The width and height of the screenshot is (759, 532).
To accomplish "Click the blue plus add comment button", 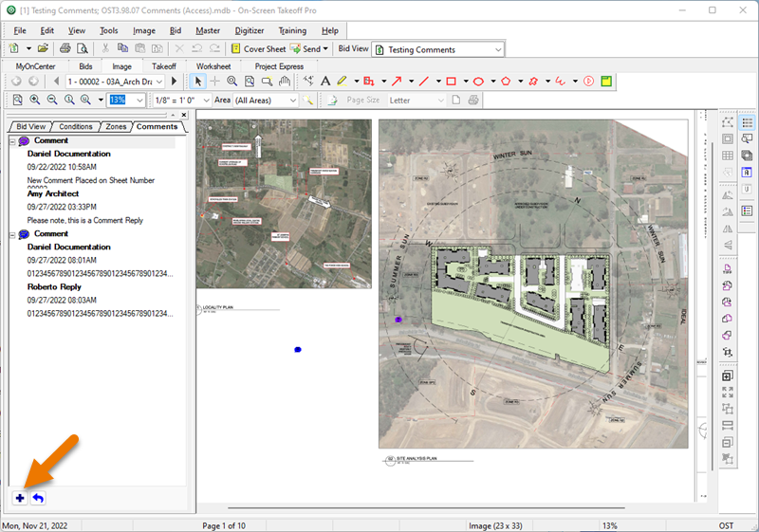I will click(x=20, y=498).
